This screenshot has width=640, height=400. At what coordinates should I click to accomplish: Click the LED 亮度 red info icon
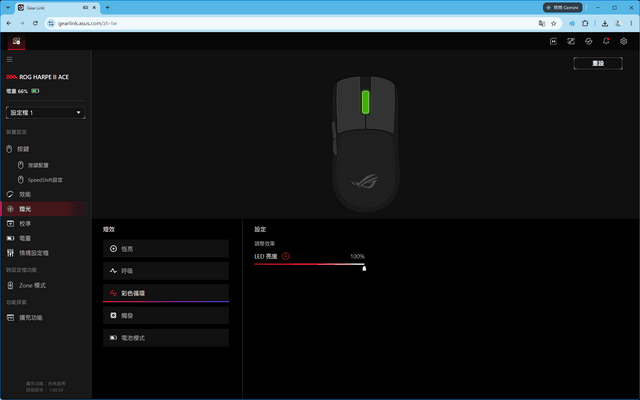(x=286, y=256)
